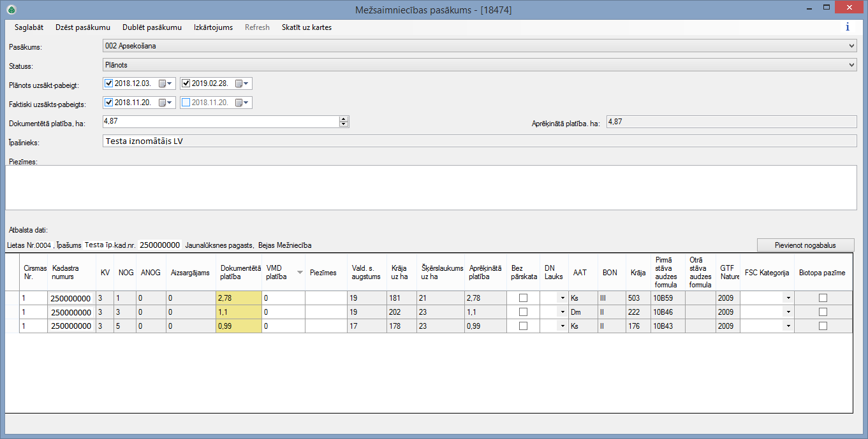The width and height of the screenshot is (868, 439).
Task: Check Biotopa pazīme box in third row
Action: 823,326
